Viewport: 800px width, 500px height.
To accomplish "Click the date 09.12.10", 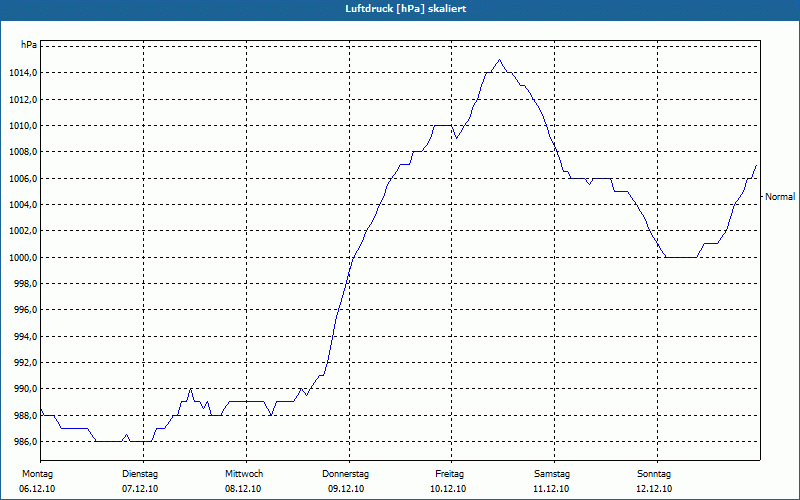I will point(346,489).
